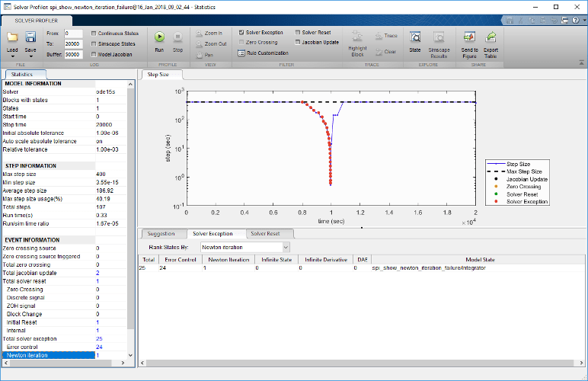This screenshot has width=588, height=381.
Task: Click the Buffer input field
Action: 73,55
